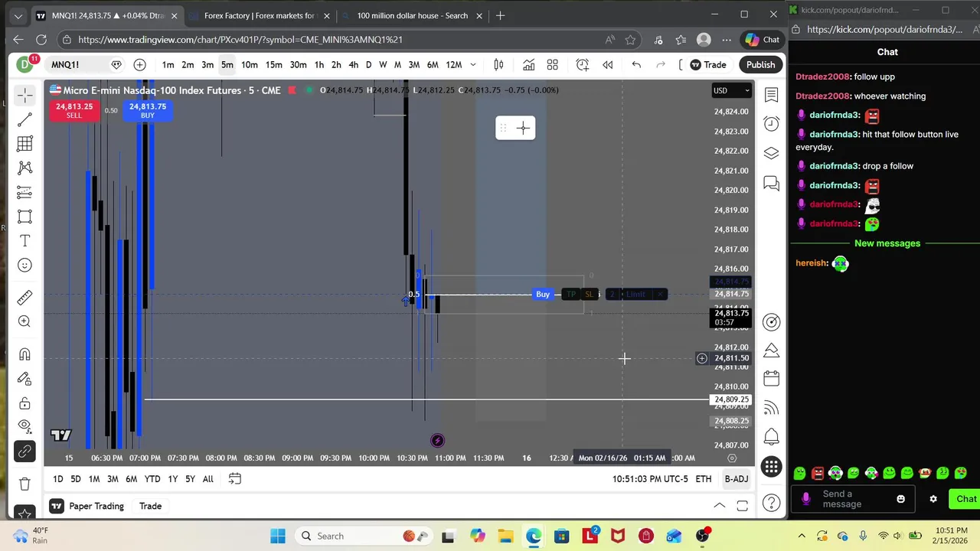
Task: Open the help center question icon
Action: 771,503
